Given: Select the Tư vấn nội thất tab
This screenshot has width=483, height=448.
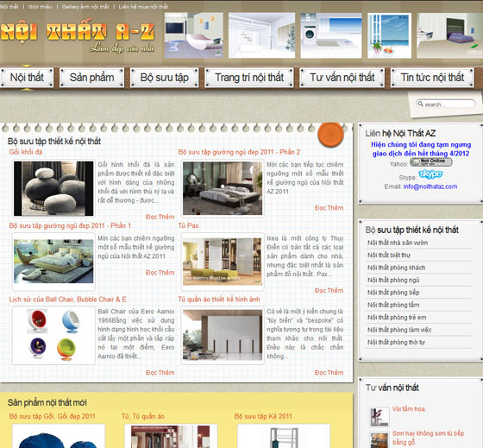Looking at the screenshot, I should point(342,78).
